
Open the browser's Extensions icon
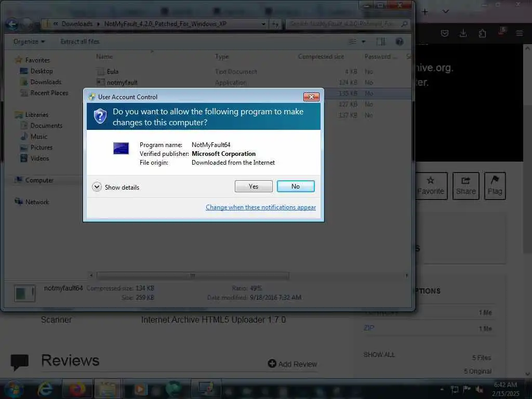click(482, 33)
